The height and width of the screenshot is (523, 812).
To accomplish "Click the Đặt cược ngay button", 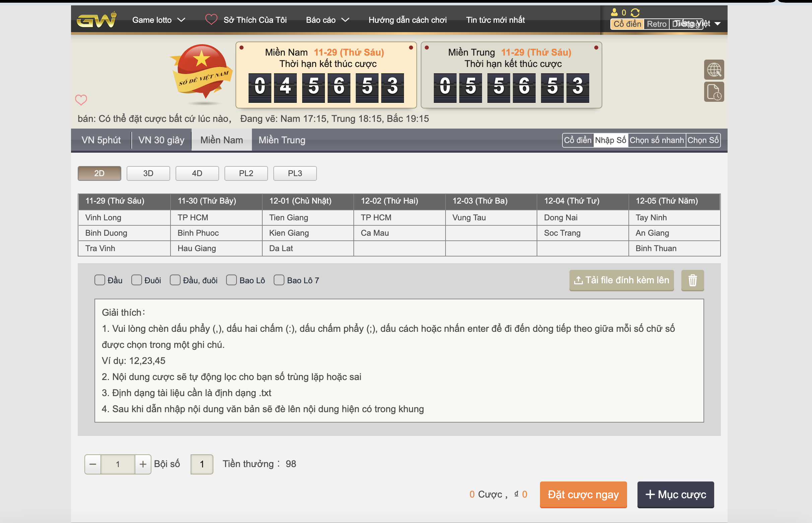I will 583,495.
